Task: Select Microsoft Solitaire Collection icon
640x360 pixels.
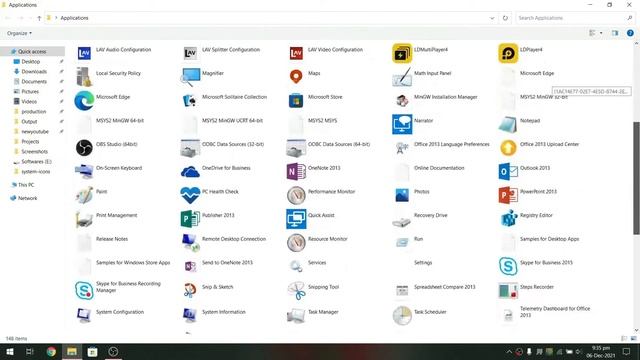Action: (x=190, y=100)
